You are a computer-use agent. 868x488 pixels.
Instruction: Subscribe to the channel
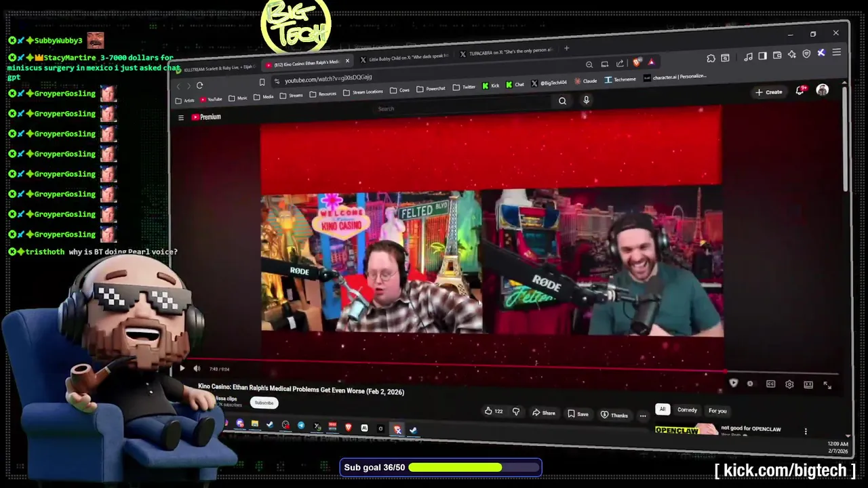tap(264, 403)
